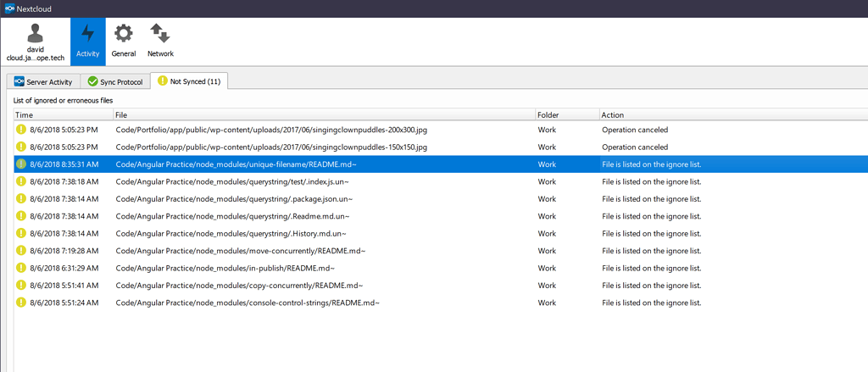The image size is (868, 372).
Task: Open General settings gear icon
Action: (x=124, y=33)
